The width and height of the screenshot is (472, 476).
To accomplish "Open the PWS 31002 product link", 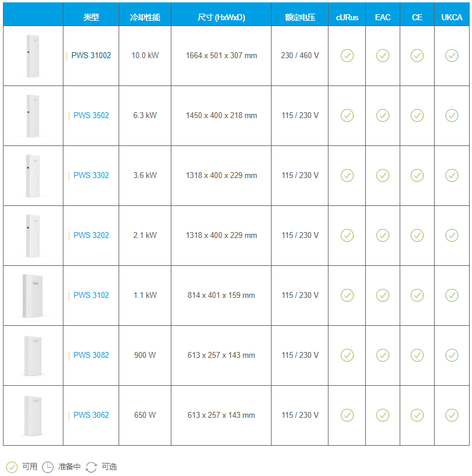I will tap(91, 56).
